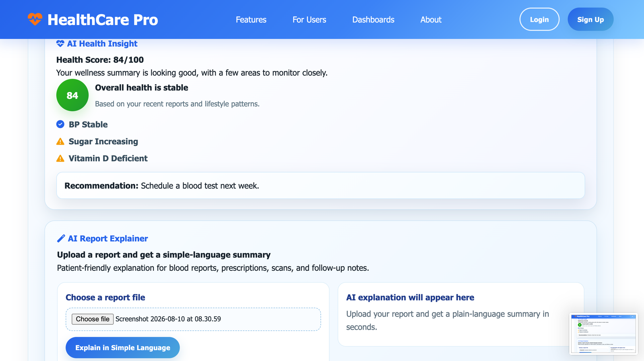Click the Sugar Increasing label
The height and width of the screenshot is (361, 644).
click(x=103, y=141)
